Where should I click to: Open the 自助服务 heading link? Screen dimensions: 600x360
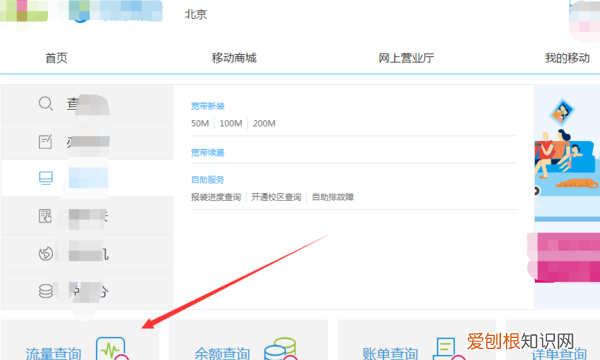208,180
